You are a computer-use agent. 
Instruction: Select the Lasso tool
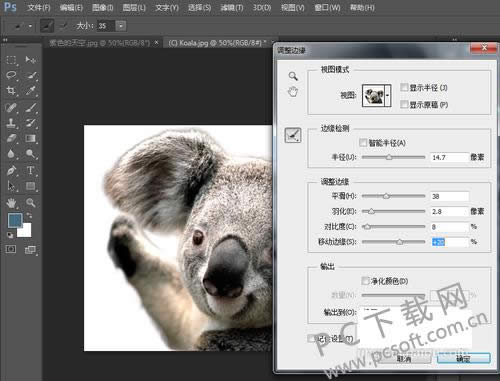[x=11, y=75]
